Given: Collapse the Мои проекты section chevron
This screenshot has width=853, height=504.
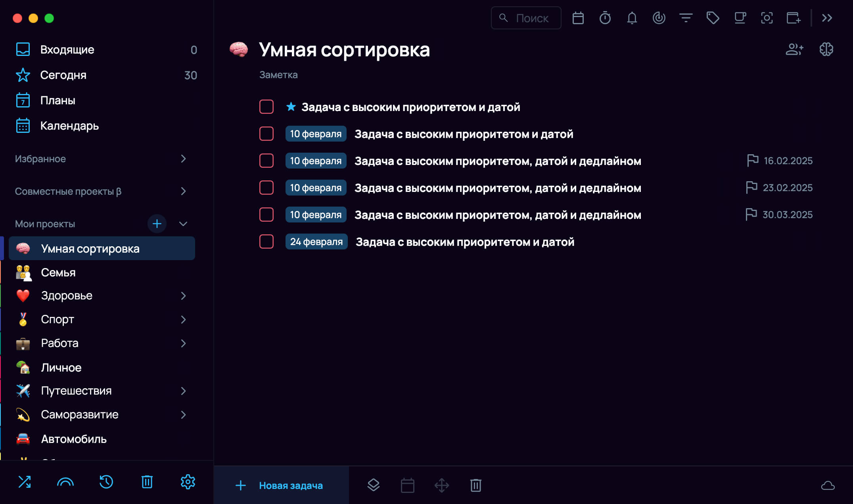Looking at the screenshot, I should [x=183, y=224].
